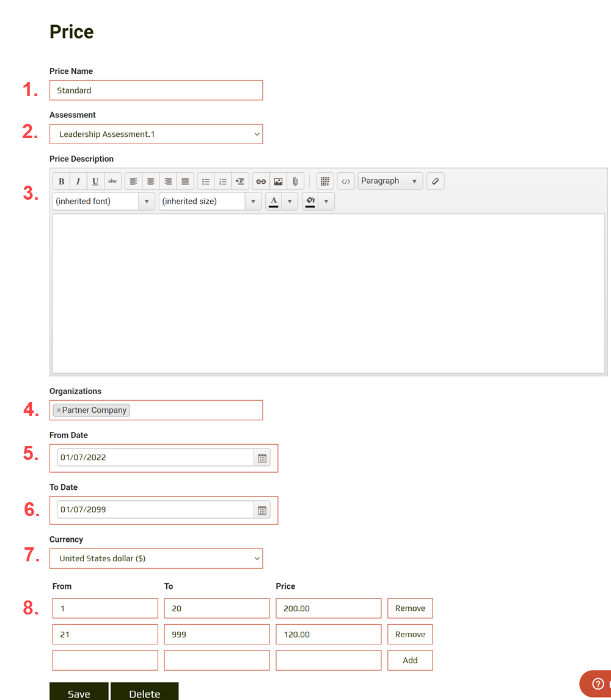Switch to HTML source code view
Viewport: 611px width, 700px height.
[x=346, y=181]
